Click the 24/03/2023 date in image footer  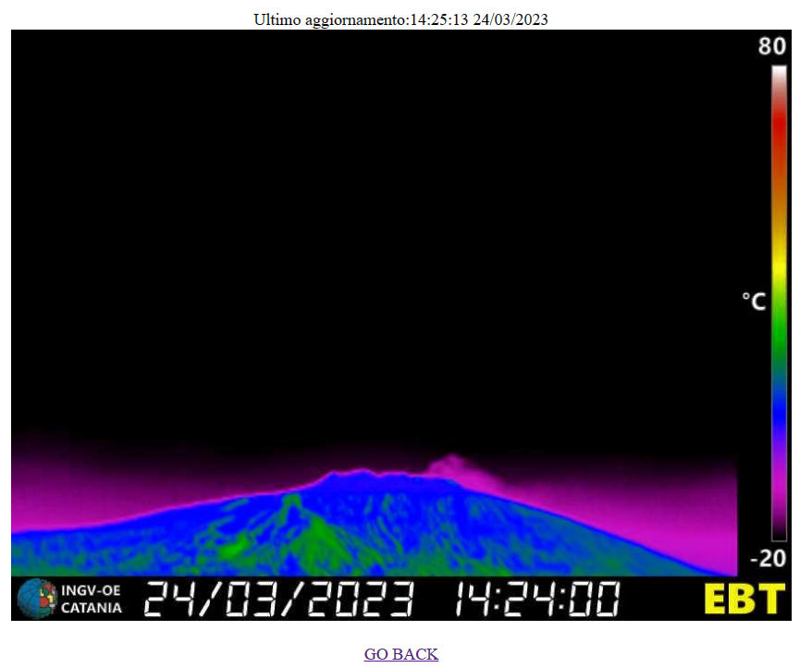point(278,600)
